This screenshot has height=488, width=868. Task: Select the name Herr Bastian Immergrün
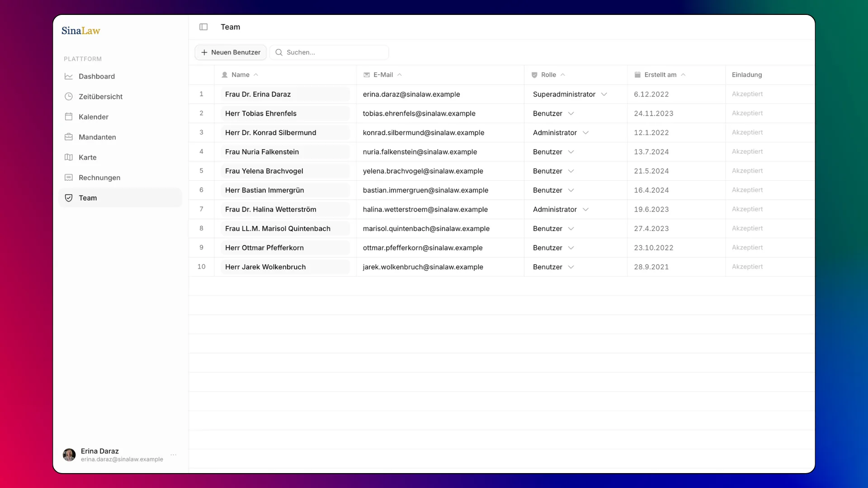click(x=264, y=190)
